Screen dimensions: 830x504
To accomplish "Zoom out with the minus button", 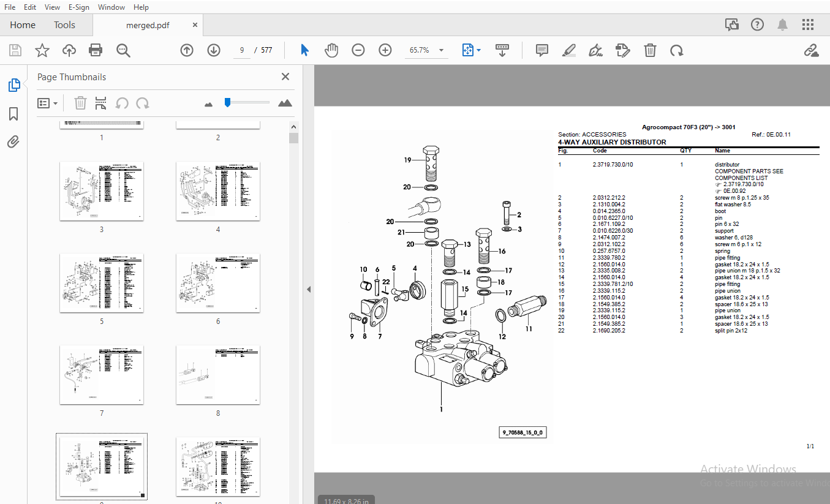I will click(x=358, y=50).
